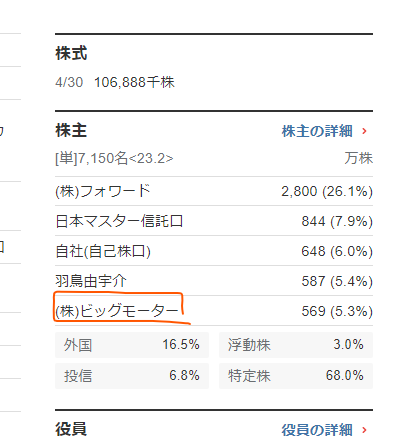Click the 569 (5.3%) holding value
Viewport: 402px width, 444px height.
(x=337, y=311)
